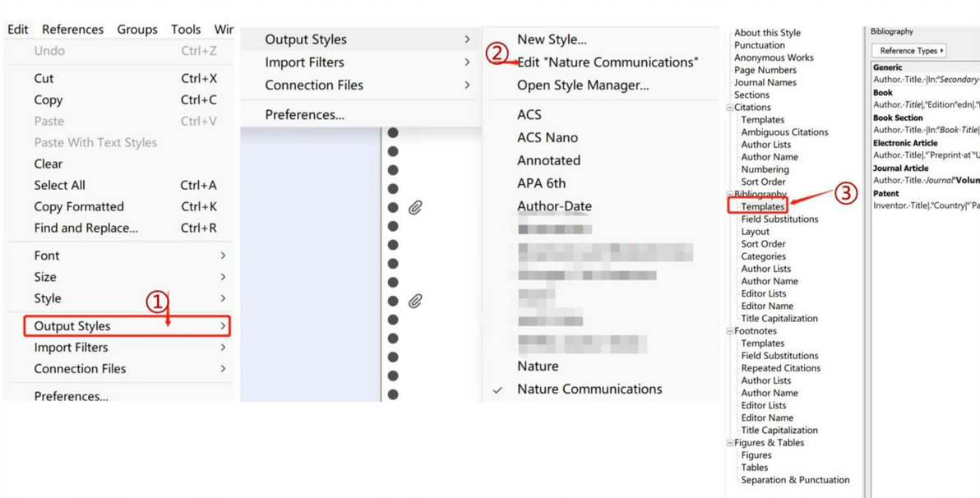
Task: Click the Bibliography panel title
Action: pos(892,31)
